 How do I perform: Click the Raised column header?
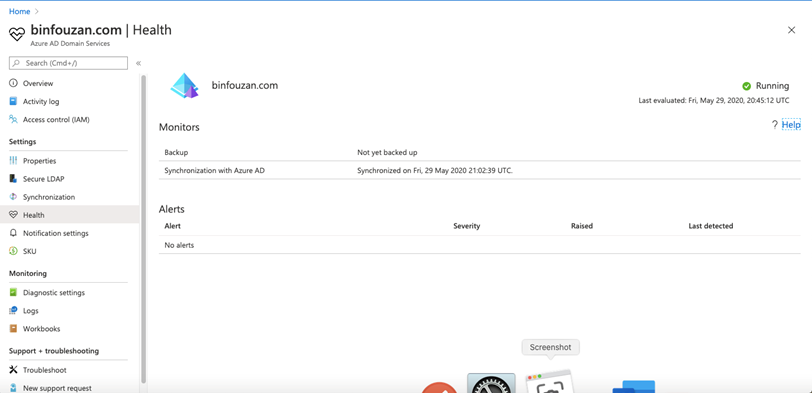tap(582, 226)
